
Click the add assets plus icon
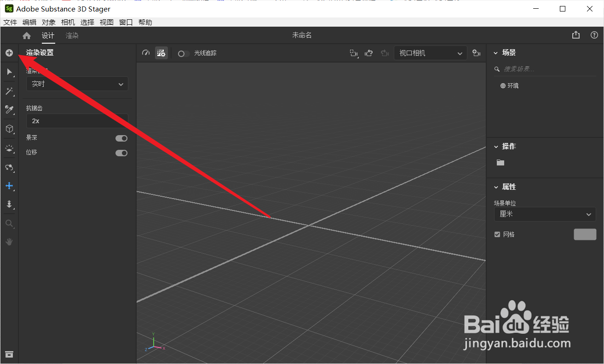point(9,53)
